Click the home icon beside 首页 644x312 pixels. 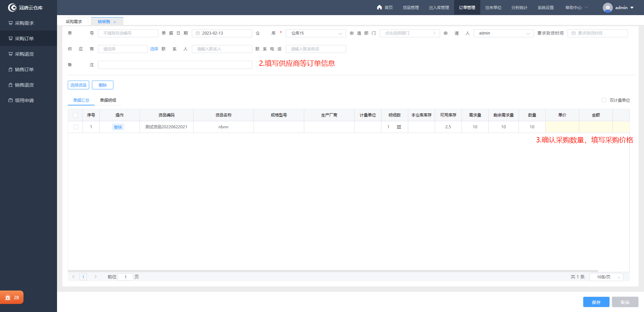(x=379, y=7)
